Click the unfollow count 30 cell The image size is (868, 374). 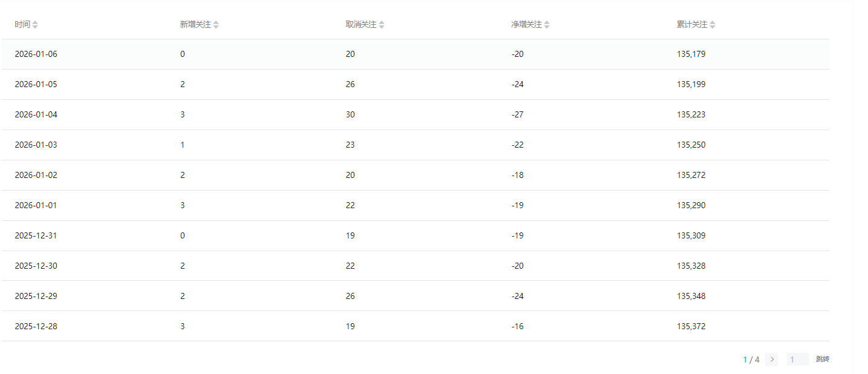pyautogui.click(x=350, y=114)
